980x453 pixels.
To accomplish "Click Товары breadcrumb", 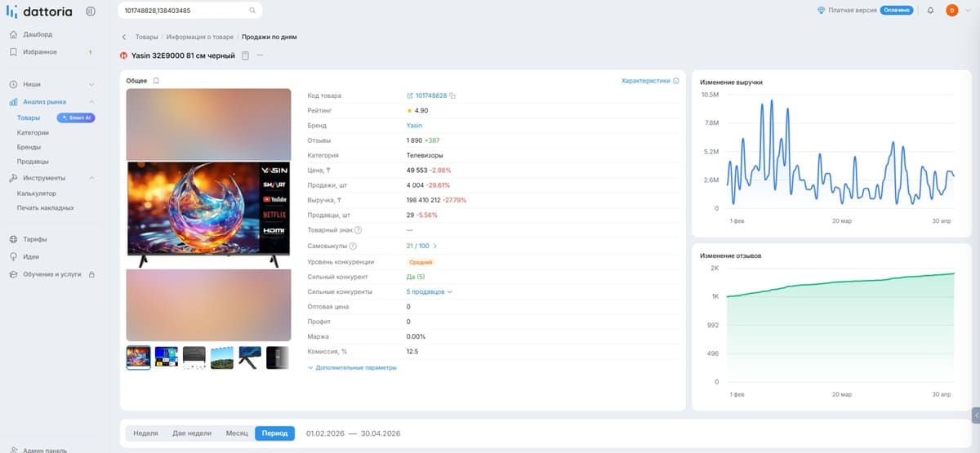I will pyautogui.click(x=147, y=38).
